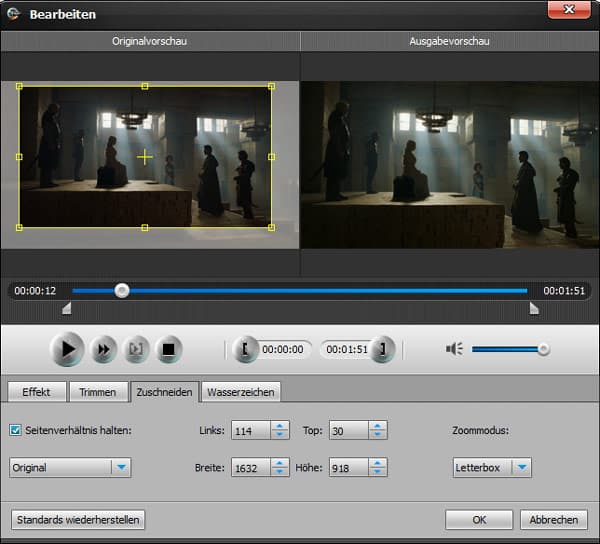Click the yellow crop center crosshair
Viewport: 600px width, 544px height.
(145, 157)
